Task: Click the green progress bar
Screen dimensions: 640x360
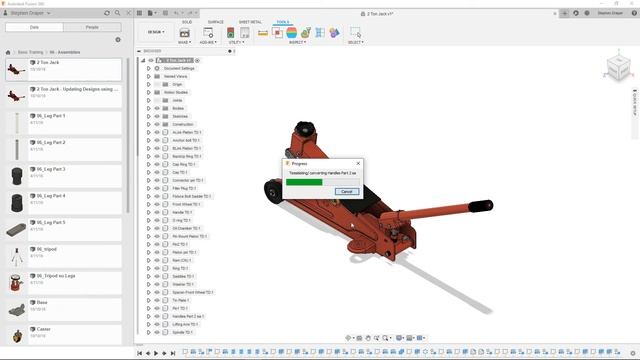Action: [304, 182]
